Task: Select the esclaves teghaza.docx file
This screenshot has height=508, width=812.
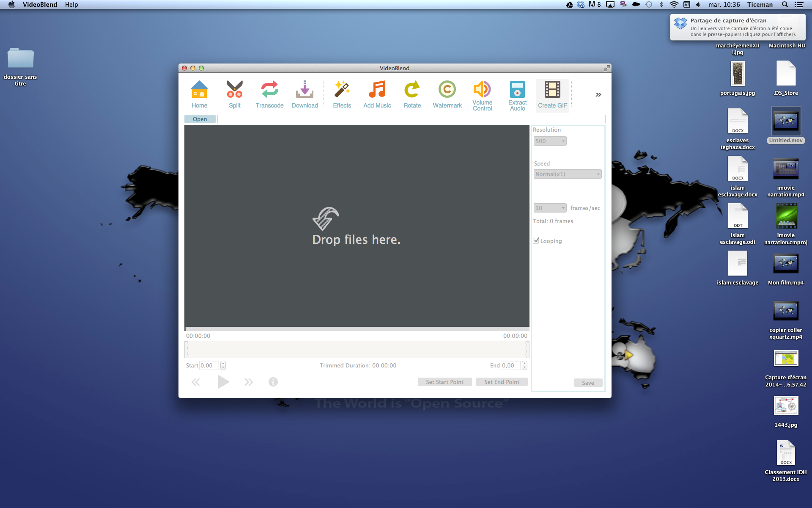Action: (738, 129)
